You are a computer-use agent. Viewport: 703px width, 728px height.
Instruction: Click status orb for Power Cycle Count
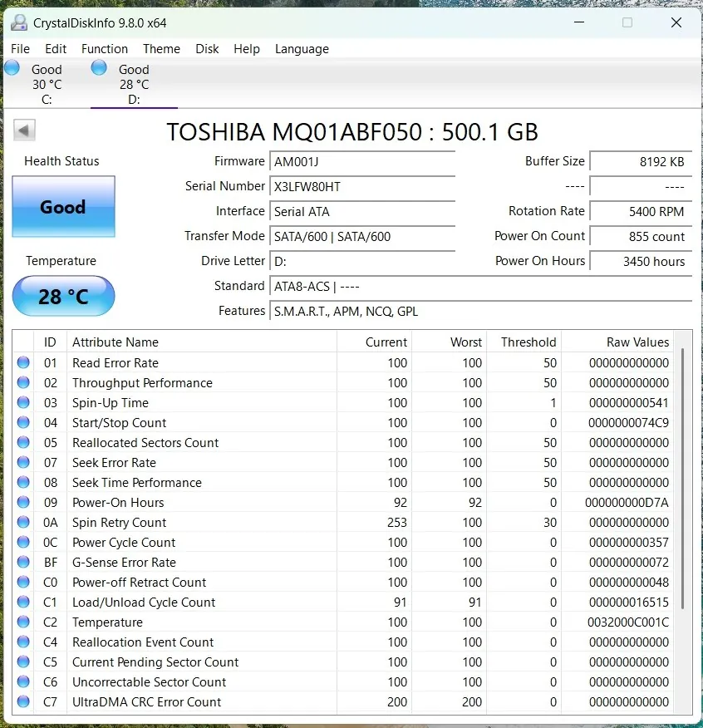[x=23, y=543]
